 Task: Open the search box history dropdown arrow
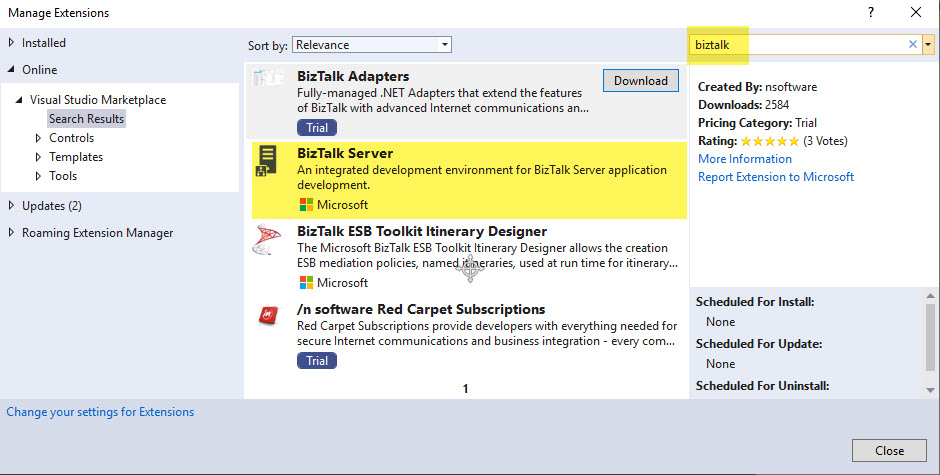point(928,44)
